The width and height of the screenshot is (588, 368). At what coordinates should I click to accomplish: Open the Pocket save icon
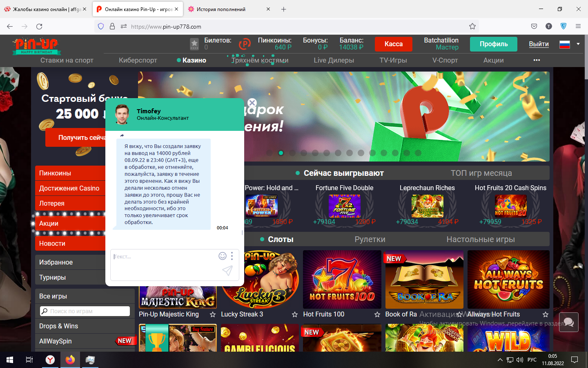(534, 26)
